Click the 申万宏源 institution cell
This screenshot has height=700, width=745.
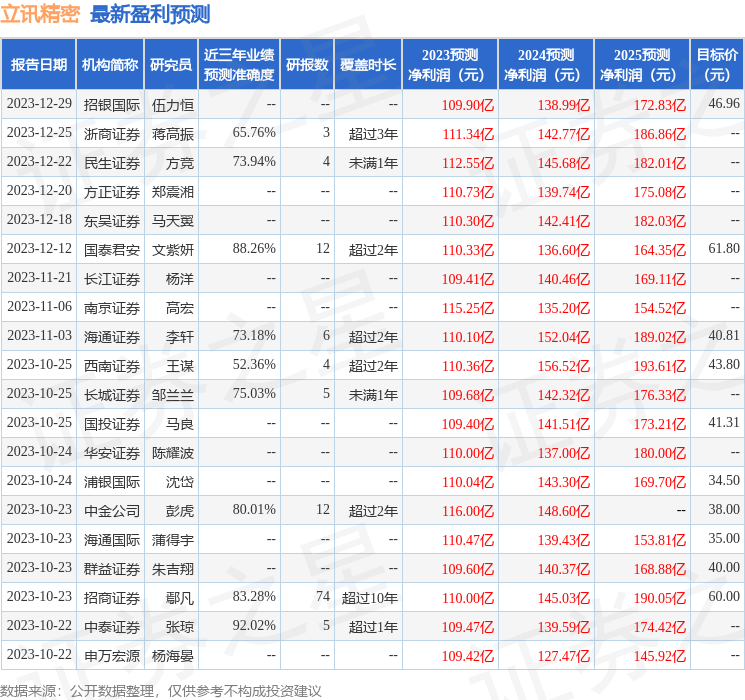point(112,656)
